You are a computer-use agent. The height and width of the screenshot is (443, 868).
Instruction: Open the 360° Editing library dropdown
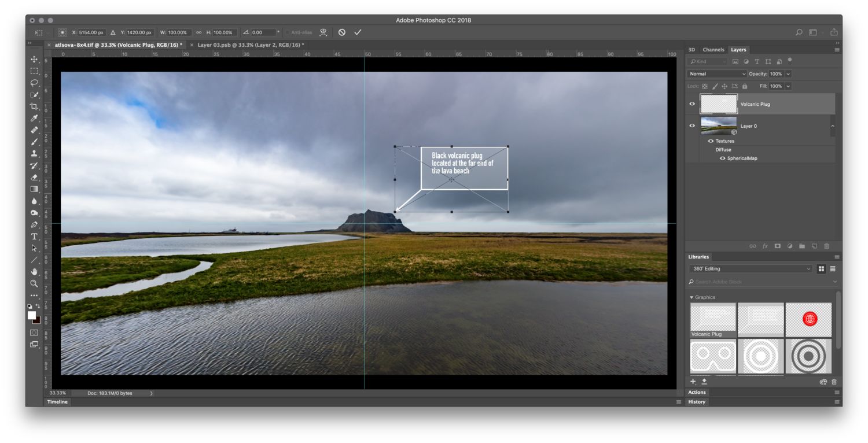coord(751,269)
